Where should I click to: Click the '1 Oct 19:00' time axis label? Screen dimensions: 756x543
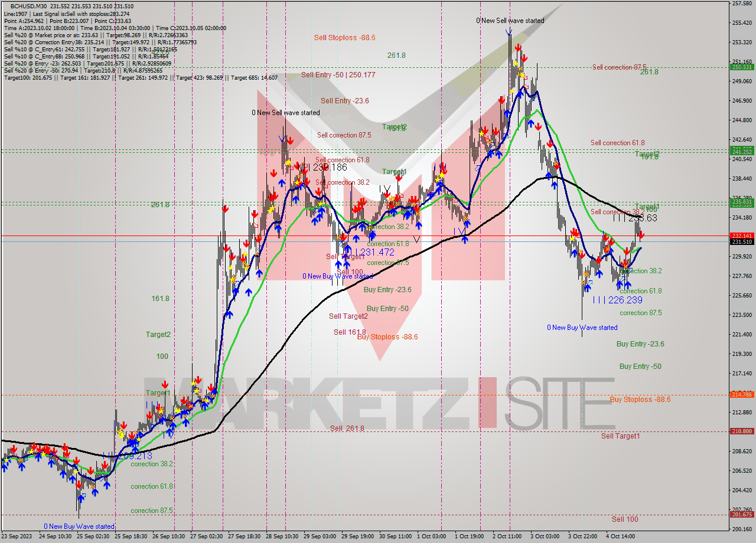coord(470,537)
